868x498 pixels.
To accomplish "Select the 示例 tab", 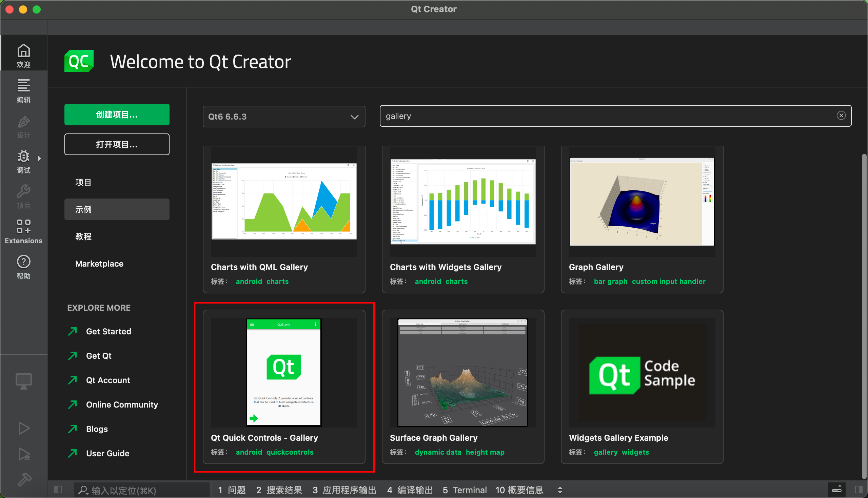I will click(117, 209).
